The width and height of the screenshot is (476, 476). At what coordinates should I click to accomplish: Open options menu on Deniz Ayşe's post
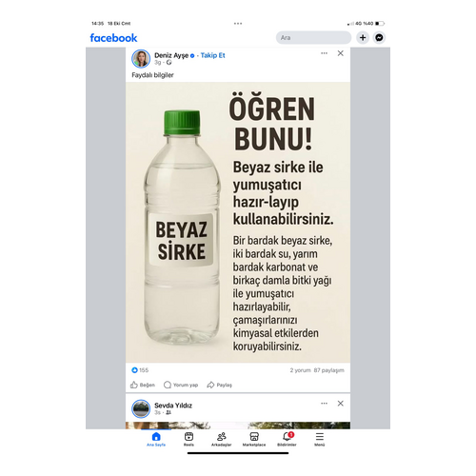pos(324,53)
